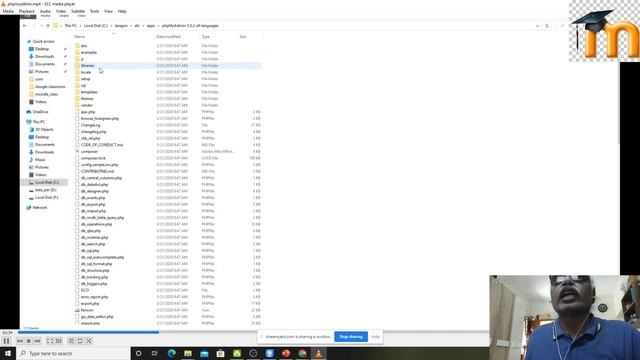This screenshot has height=360, width=640.
Task: Open the Tools menu
Action: click(94, 11)
